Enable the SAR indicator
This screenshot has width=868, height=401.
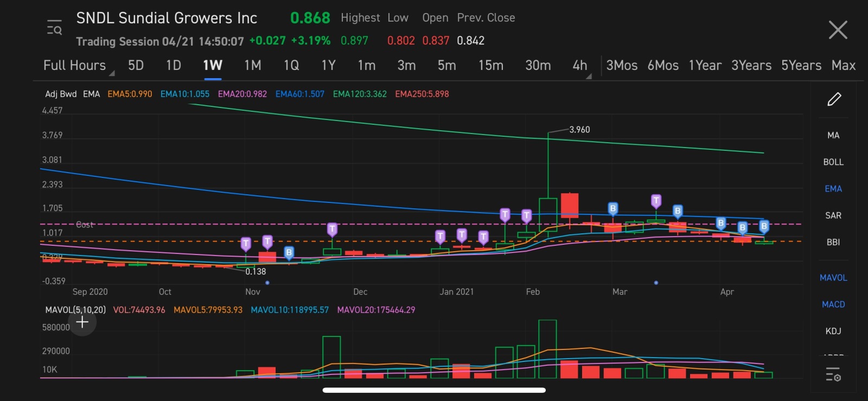coord(833,215)
